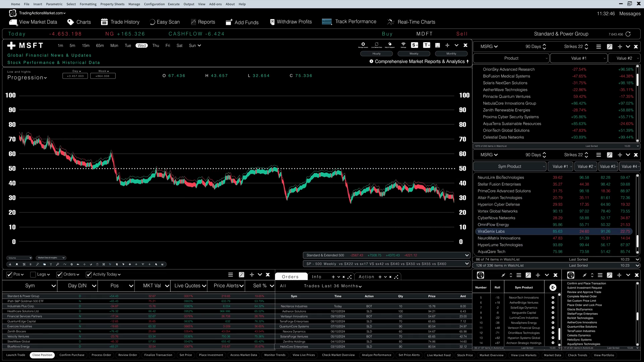Click the wifi Settings icon
This screenshot has height=362, width=644.
403,44
